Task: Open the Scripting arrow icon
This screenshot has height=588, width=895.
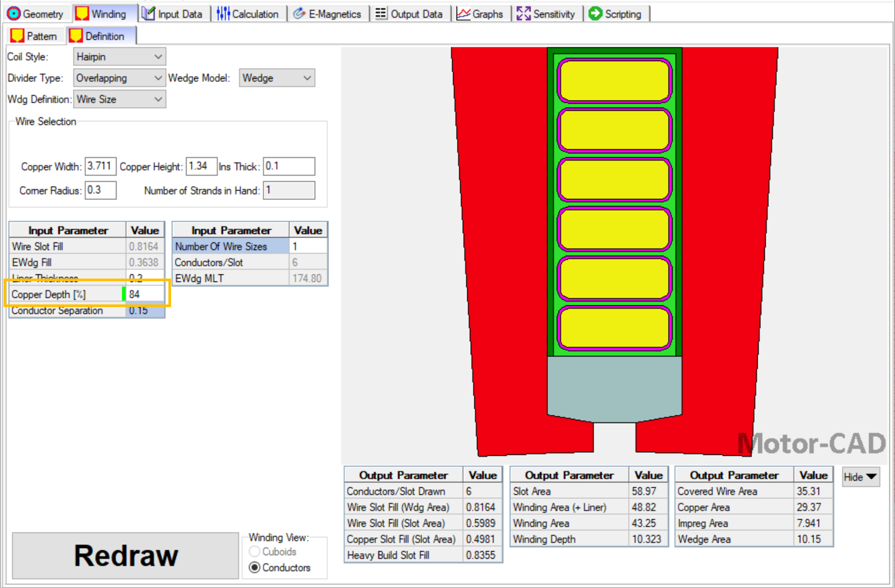Action: (x=596, y=13)
